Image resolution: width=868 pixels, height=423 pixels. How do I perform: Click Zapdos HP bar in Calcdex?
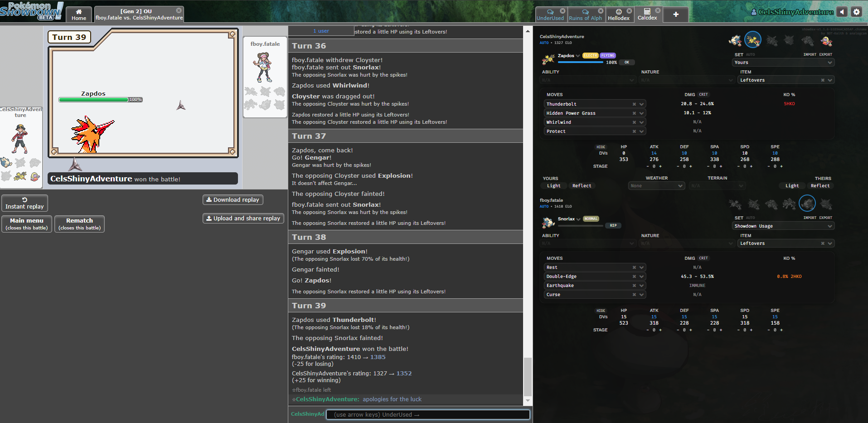(x=581, y=63)
